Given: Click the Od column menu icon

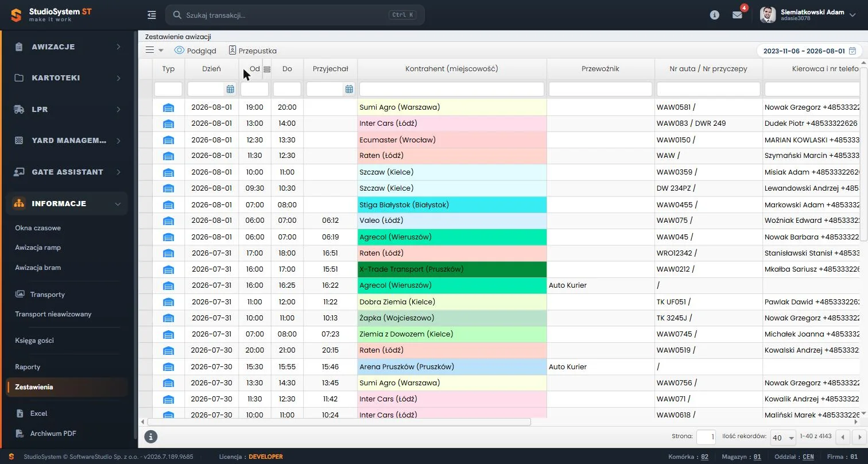Looking at the screenshot, I should tap(267, 69).
